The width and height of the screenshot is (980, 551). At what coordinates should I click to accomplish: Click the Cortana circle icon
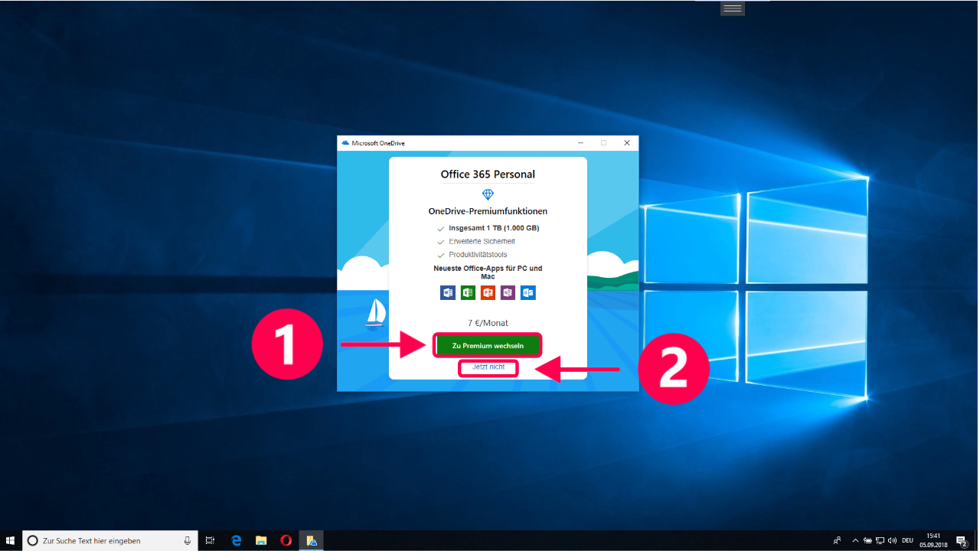tap(32, 540)
